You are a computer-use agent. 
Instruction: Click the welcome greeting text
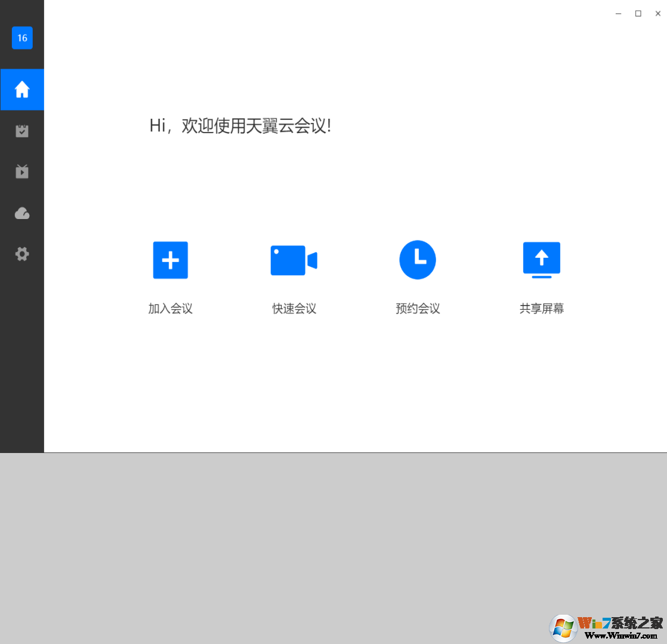[x=241, y=127]
